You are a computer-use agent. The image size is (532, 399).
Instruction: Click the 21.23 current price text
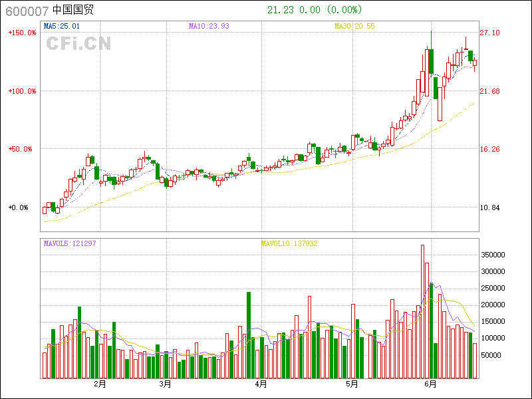pos(280,10)
